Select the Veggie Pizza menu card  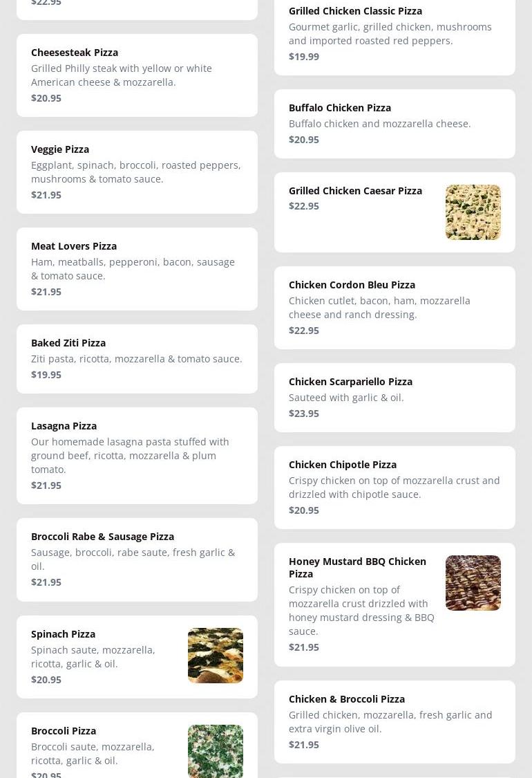(x=137, y=172)
